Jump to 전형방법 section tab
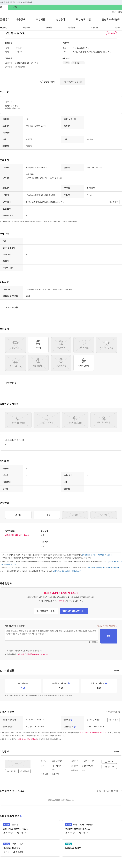Screen dimensions: 122x868 tap(94, 28)
